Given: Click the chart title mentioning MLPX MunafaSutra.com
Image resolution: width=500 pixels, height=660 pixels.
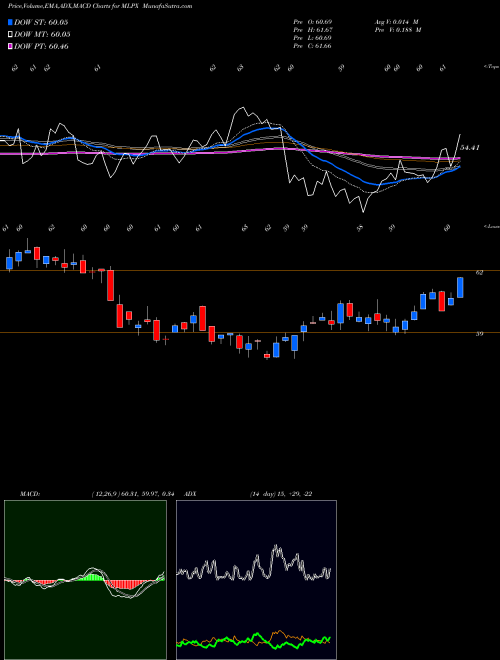Looking at the screenshot, I should point(100,6).
